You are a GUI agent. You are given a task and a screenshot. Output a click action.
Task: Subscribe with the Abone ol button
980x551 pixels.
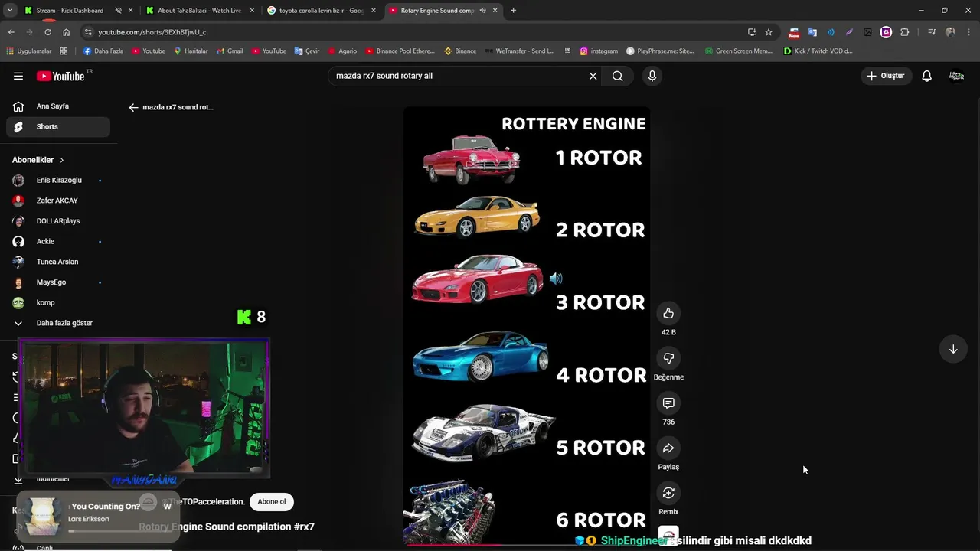(271, 502)
